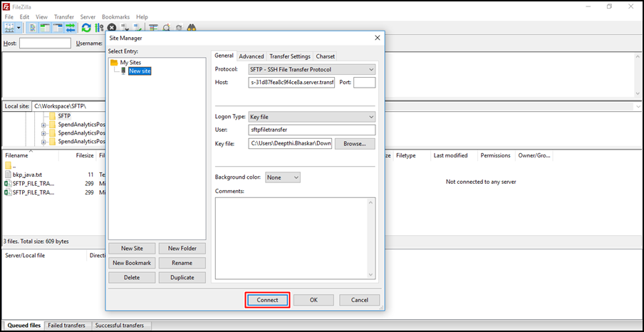Viewport: 644px width, 332px height.
Task: Switch to the Transfer Settings tab
Action: point(290,56)
